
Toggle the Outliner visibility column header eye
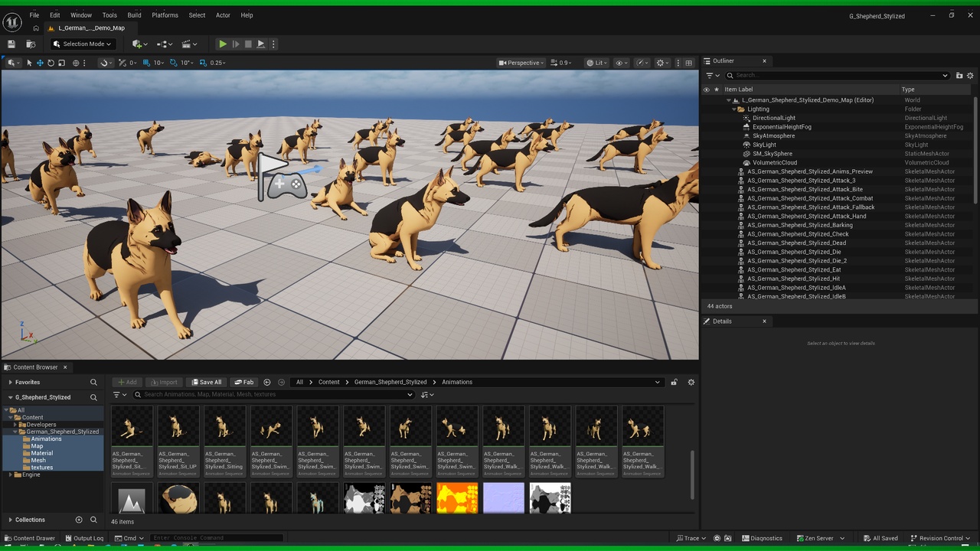tap(706, 90)
